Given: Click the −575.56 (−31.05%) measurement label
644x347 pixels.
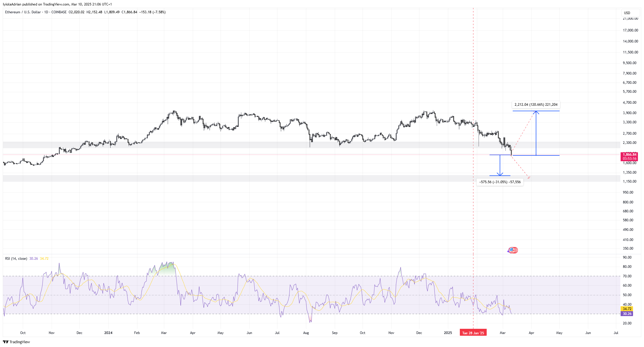Looking at the screenshot, I should tap(500, 182).
